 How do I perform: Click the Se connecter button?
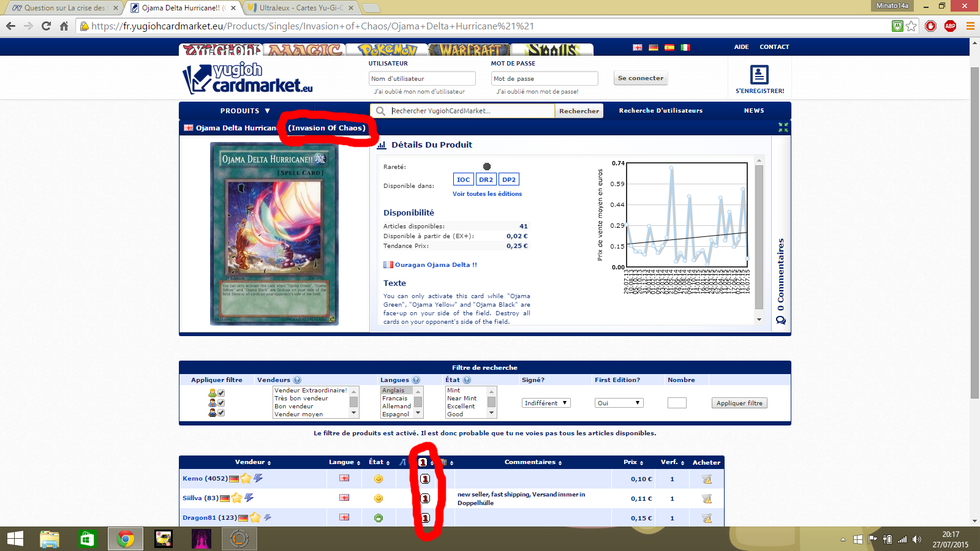tap(640, 78)
